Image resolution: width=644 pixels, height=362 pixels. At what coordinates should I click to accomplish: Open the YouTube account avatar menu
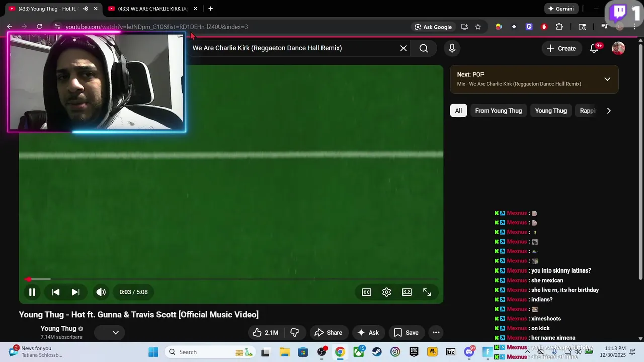[618, 48]
